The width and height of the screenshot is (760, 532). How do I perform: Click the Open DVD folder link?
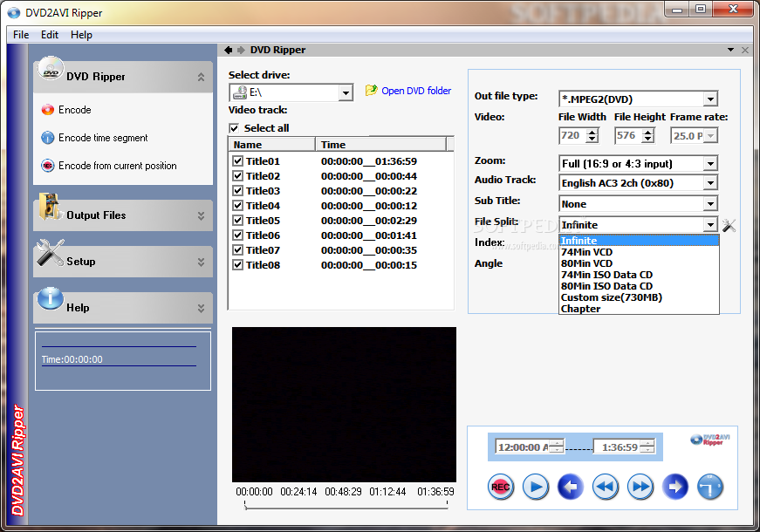(x=416, y=91)
